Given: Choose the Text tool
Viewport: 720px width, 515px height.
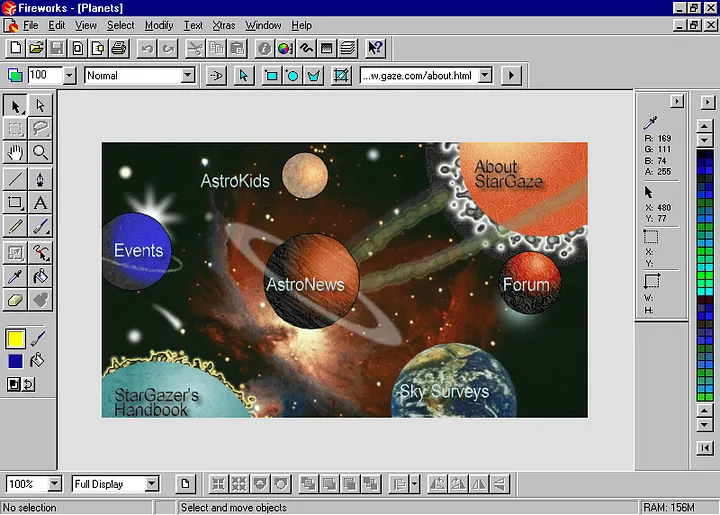Looking at the screenshot, I should (41, 203).
